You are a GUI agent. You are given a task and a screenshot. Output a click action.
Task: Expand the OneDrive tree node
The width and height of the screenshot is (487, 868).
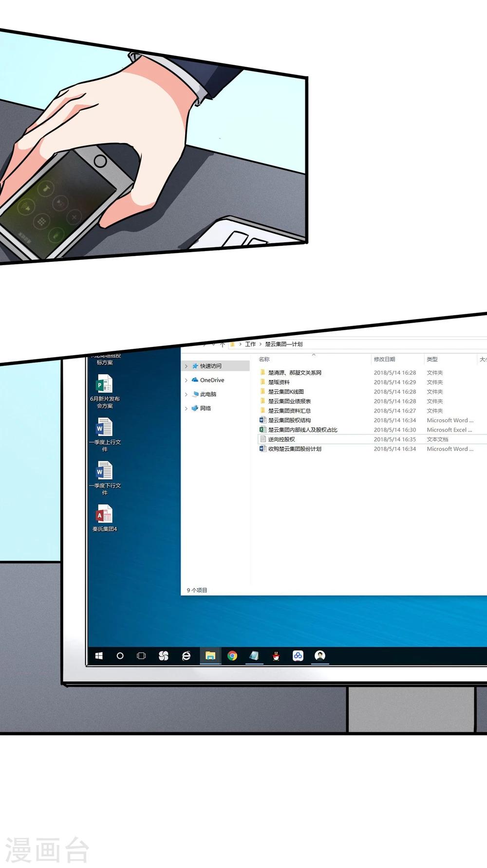pyautogui.click(x=186, y=380)
